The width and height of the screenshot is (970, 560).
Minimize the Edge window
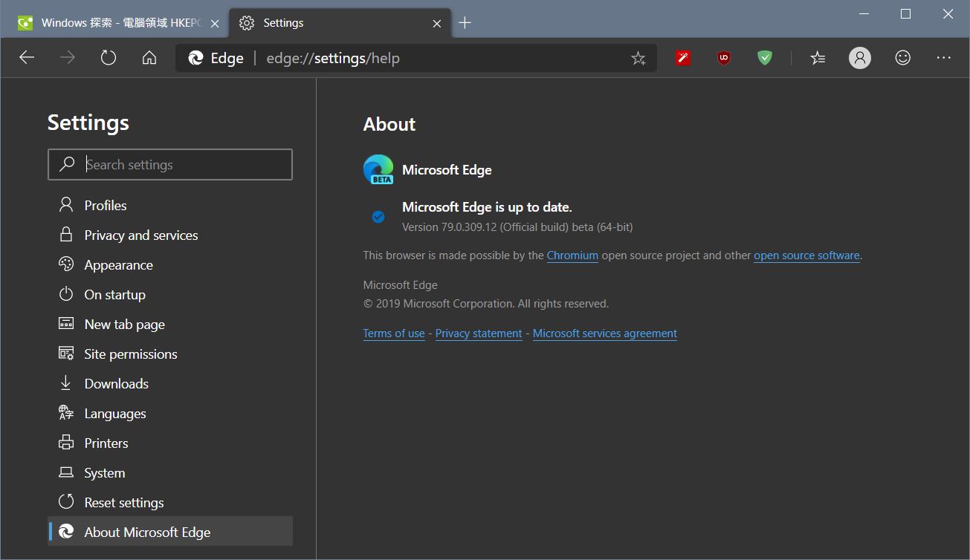pos(864,13)
